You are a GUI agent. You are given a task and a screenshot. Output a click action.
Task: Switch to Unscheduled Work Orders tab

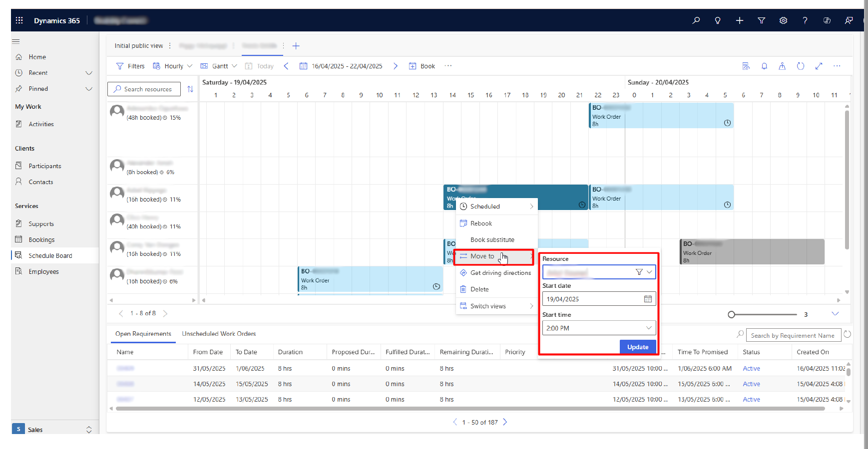tap(219, 334)
